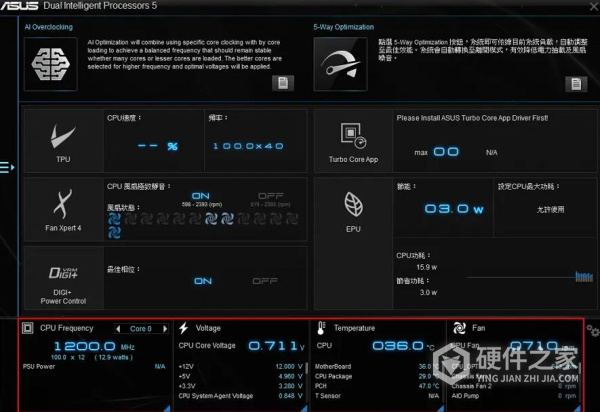This screenshot has height=412, width=600.
Task: Launch 5-Way Optimization gauge icon
Action: click(340, 64)
